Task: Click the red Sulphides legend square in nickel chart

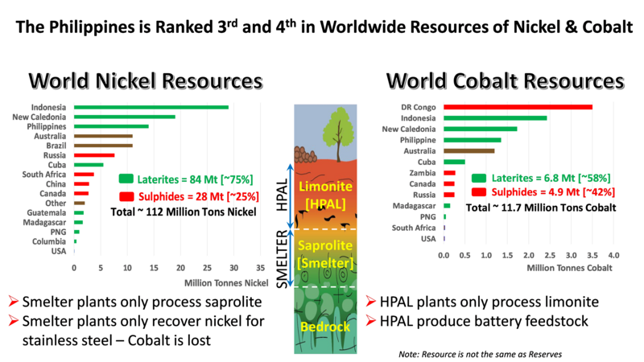Action: 126,197
